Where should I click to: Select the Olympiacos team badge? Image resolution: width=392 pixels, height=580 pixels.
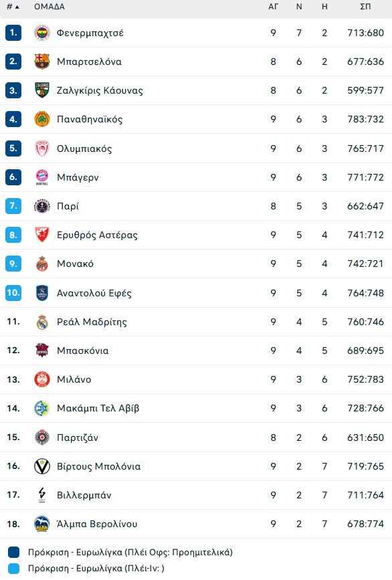pyautogui.click(x=41, y=149)
